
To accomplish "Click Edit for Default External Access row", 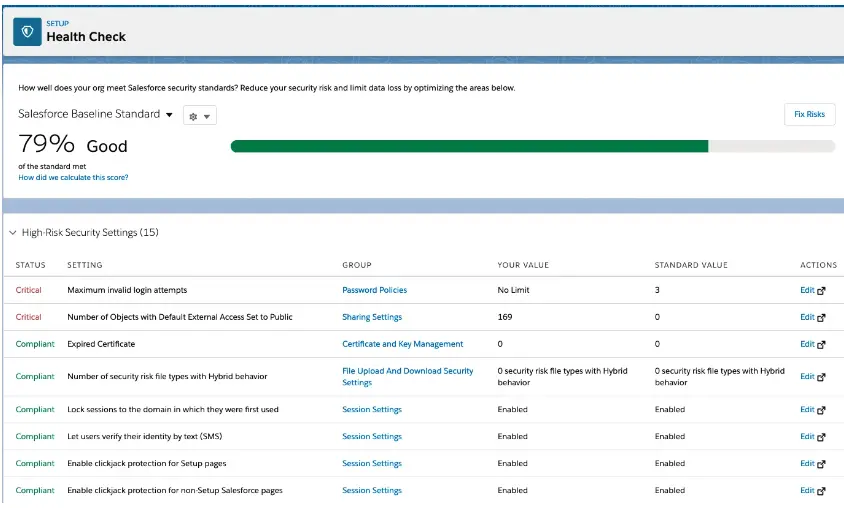I will [x=807, y=317].
